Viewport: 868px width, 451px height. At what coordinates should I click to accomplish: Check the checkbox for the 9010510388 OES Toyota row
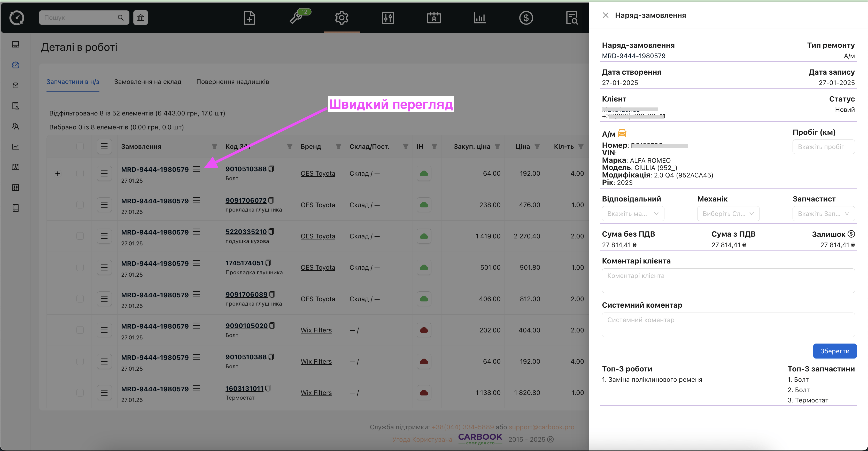[80, 174]
